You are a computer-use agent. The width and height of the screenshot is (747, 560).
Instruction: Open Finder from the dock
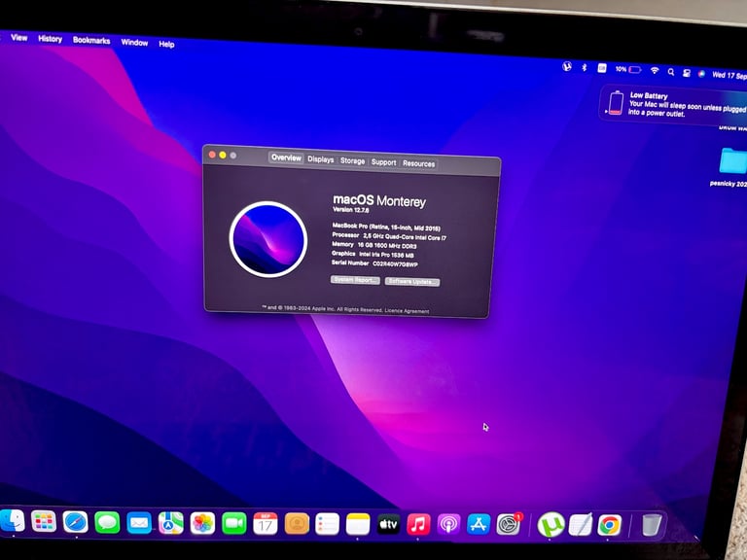[12, 520]
